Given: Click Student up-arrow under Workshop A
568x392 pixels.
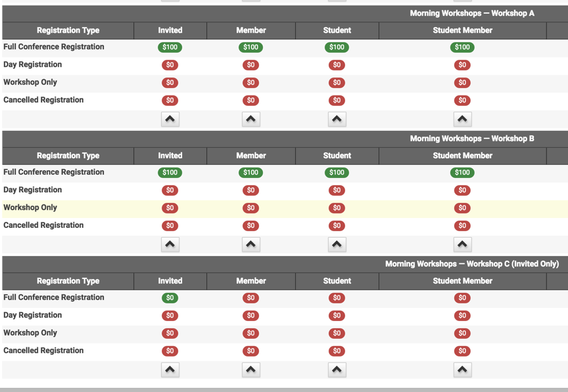Looking at the screenshot, I should point(337,119).
